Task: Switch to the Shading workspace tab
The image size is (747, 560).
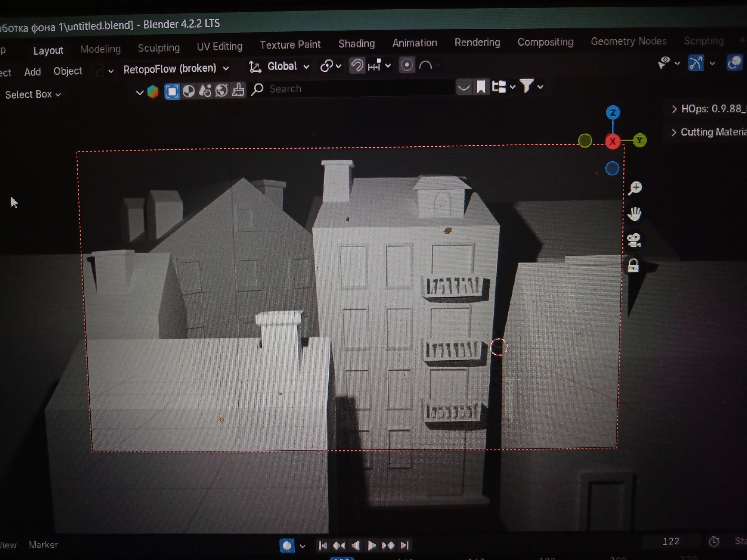Action: click(x=356, y=44)
